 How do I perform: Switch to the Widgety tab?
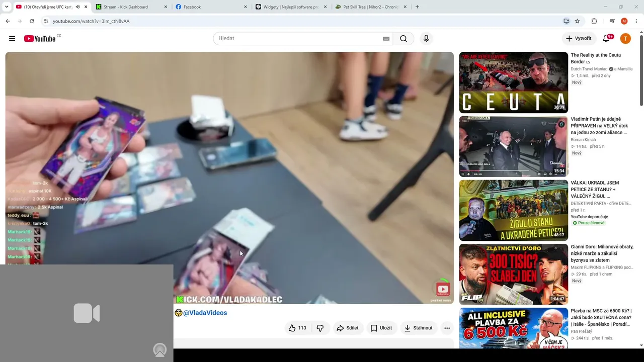pyautogui.click(x=291, y=7)
